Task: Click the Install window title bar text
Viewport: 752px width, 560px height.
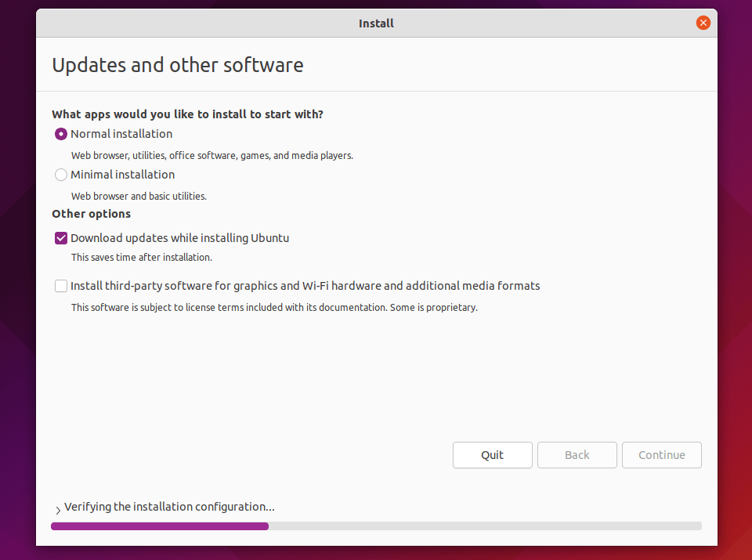Action: pos(376,23)
